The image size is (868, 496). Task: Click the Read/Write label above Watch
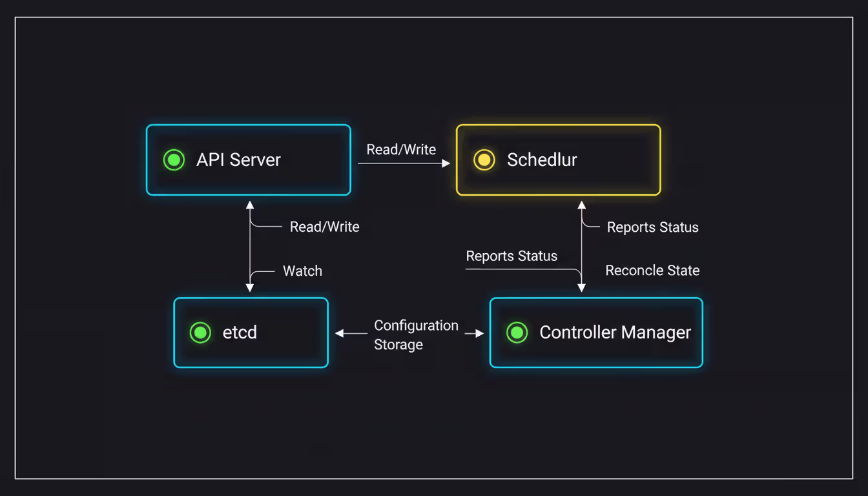[x=324, y=227]
